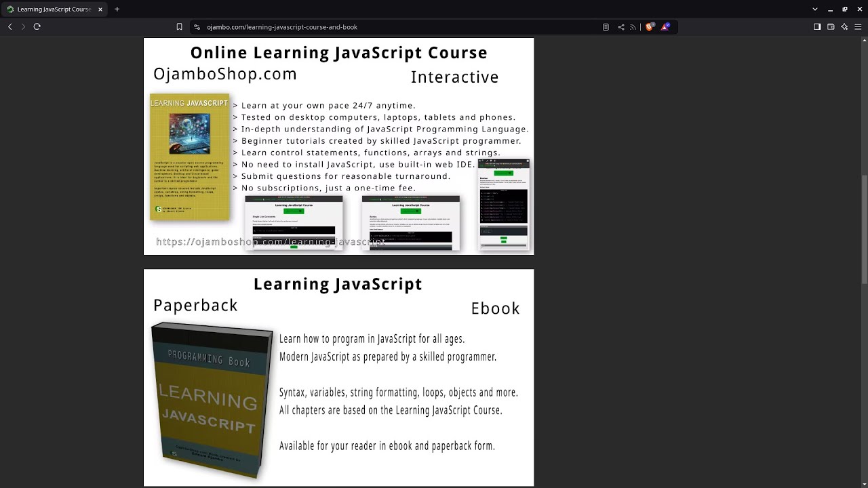Open a new tab with plus button
The width and height of the screenshot is (868, 488).
click(117, 9)
